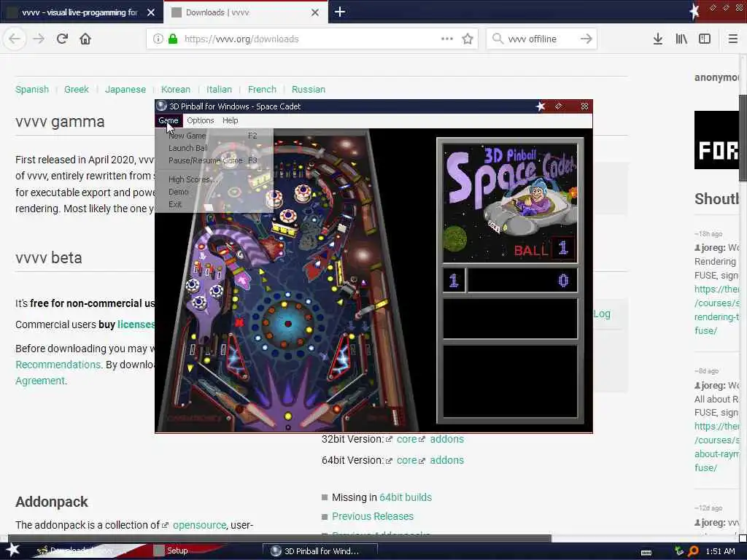Viewport: 747px width, 560px height.
Task: Close the 'vvvv - visual live-programming' tab
Action: click(151, 12)
